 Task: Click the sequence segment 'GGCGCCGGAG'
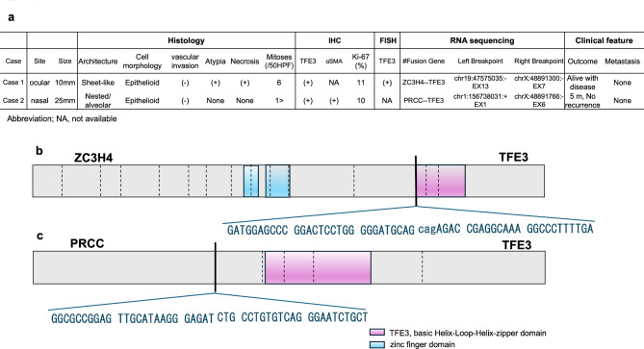pos(81,318)
